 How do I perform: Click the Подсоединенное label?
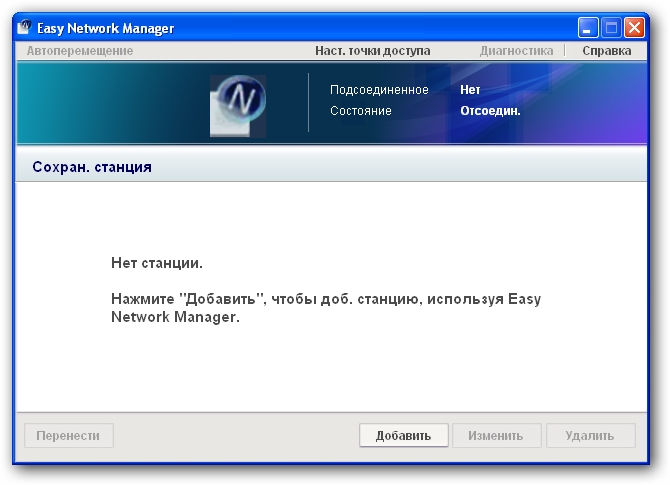[379, 90]
